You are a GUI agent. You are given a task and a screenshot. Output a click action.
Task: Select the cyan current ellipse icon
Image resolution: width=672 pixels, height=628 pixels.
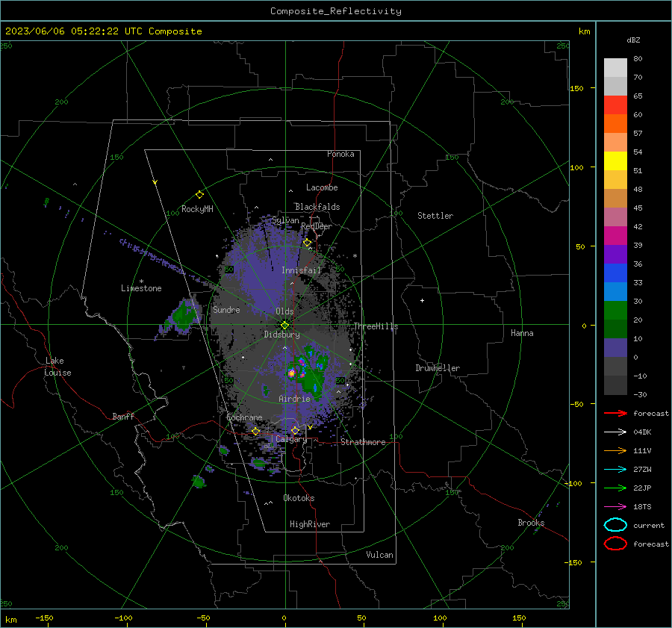click(x=615, y=525)
